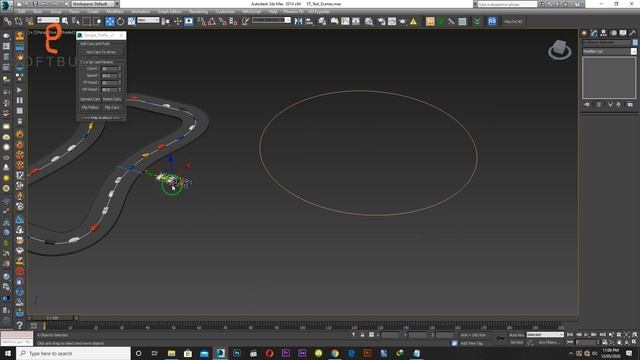Open the Animation menu
The width and height of the screenshot is (640, 360).
tap(140, 12)
